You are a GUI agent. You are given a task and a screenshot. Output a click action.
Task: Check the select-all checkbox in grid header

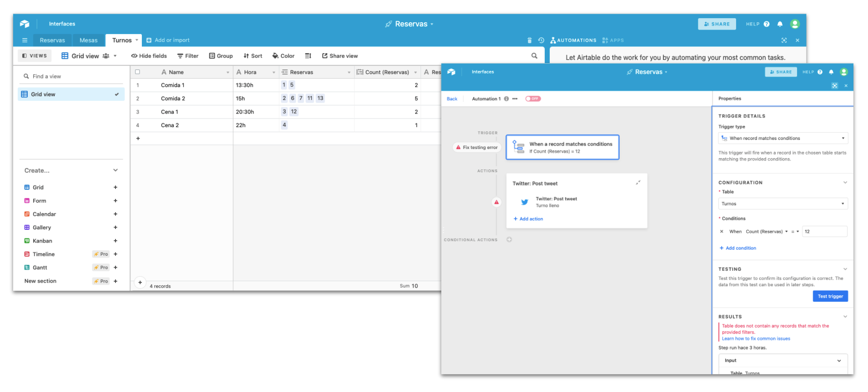click(137, 72)
